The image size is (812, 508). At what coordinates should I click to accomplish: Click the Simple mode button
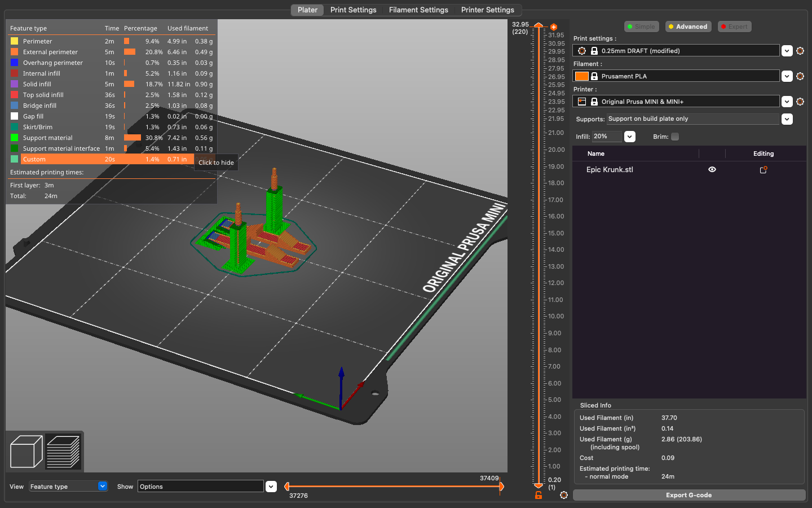tap(641, 27)
